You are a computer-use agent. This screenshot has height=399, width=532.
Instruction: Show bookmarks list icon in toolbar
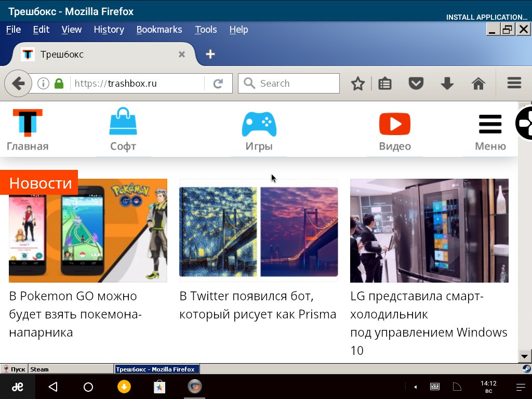385,84
